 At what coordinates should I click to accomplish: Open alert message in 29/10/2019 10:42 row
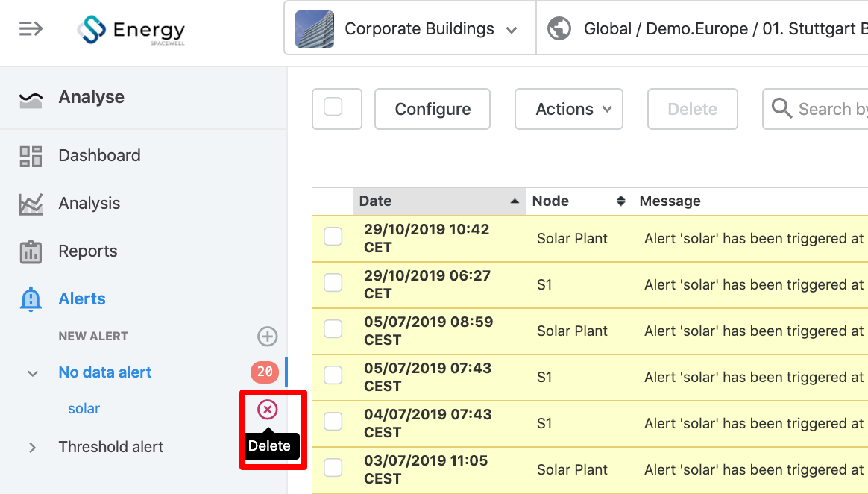coord(754,238)
